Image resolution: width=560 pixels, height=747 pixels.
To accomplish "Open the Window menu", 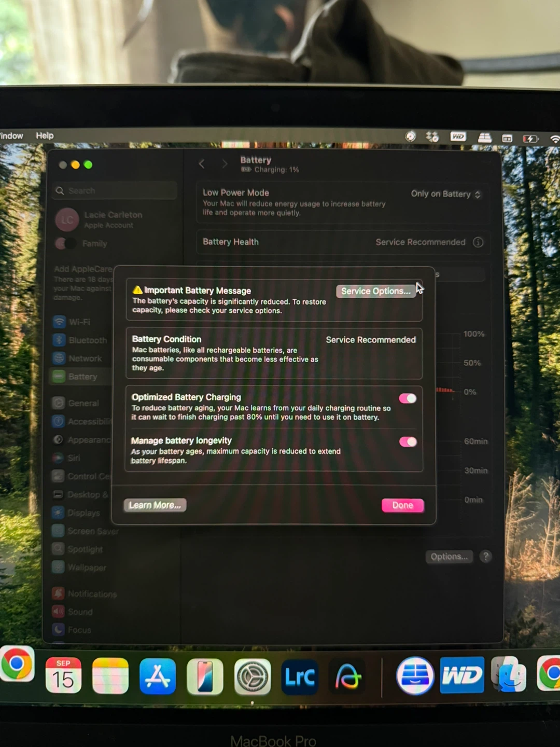I will point(11,135).
